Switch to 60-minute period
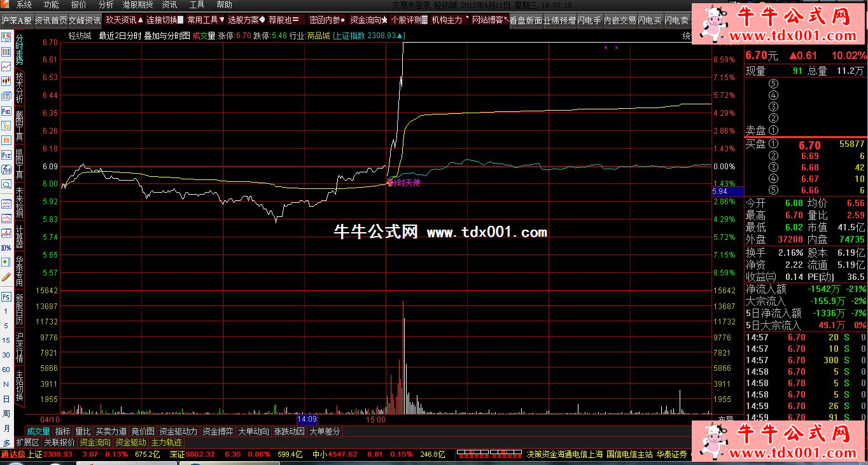 pos(6,370)
